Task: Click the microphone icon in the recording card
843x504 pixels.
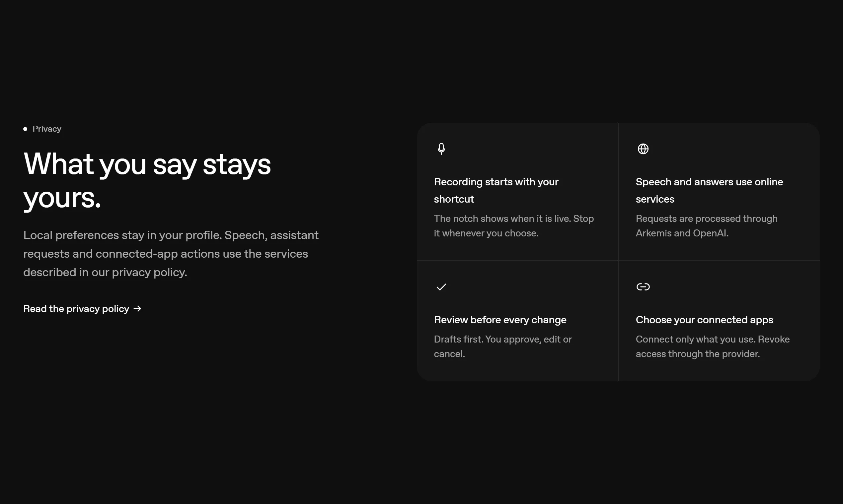Action: click(441, 149)
